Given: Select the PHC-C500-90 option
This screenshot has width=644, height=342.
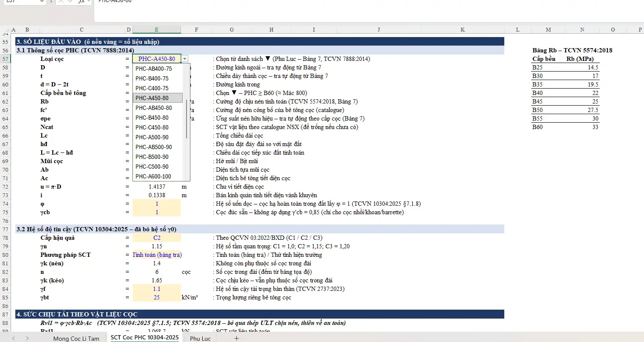Looking at the screenshot, I should (x=158, y=167).
